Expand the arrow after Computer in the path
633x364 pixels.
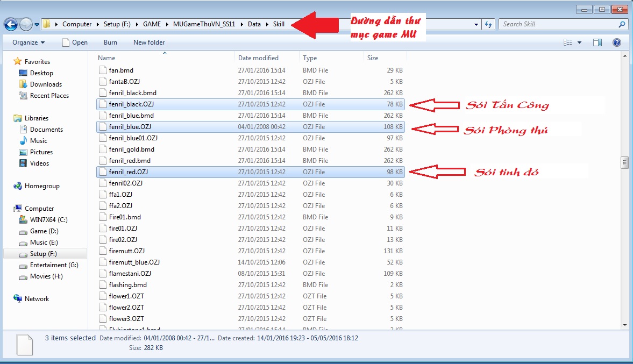97,24
